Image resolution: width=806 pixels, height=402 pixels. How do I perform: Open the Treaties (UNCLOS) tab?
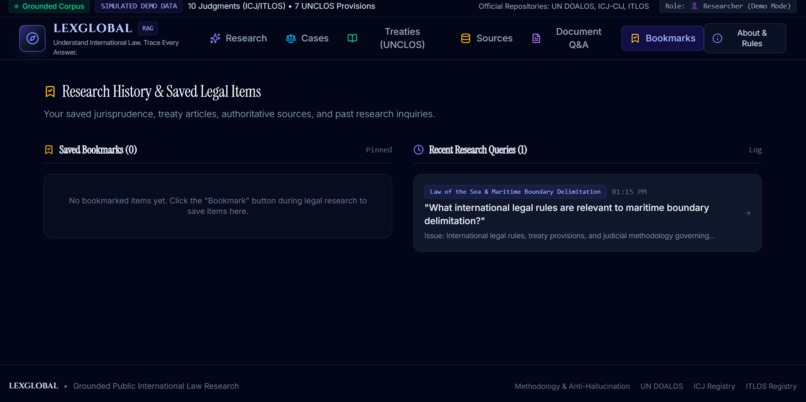tap(386, 38)
